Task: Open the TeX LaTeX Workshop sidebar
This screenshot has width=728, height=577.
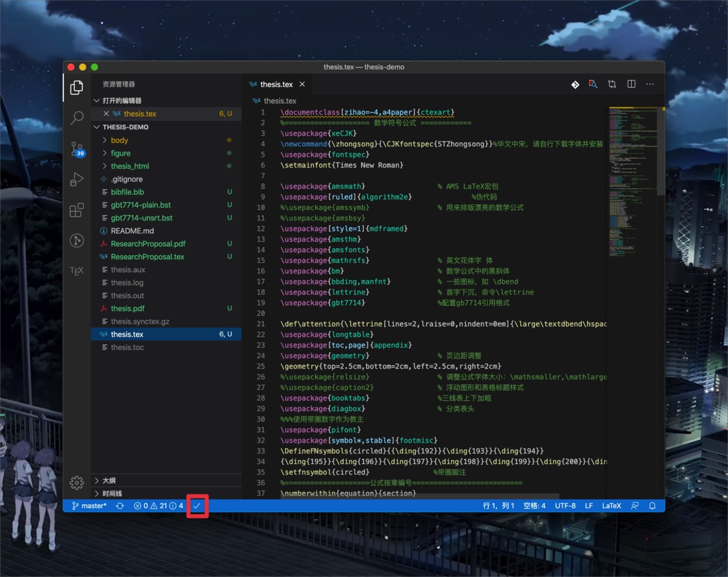Action: (77, 271)
